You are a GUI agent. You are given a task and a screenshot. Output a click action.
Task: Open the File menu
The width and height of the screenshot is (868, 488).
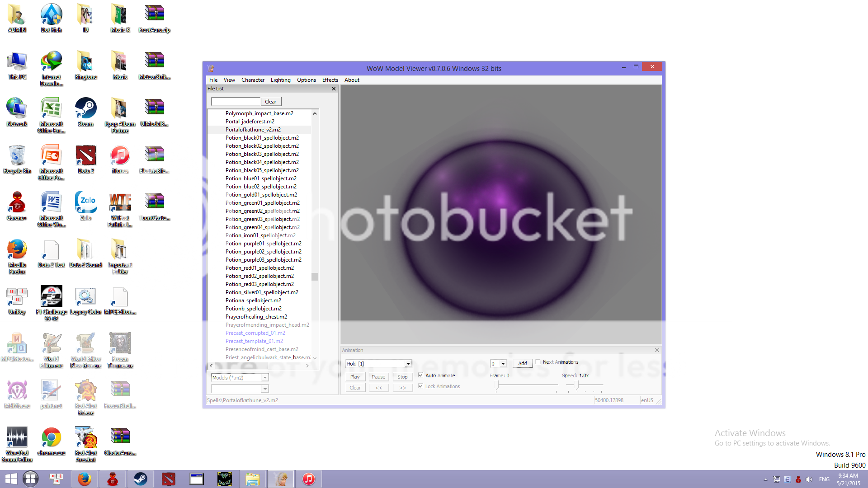click(x=213, y=80)
